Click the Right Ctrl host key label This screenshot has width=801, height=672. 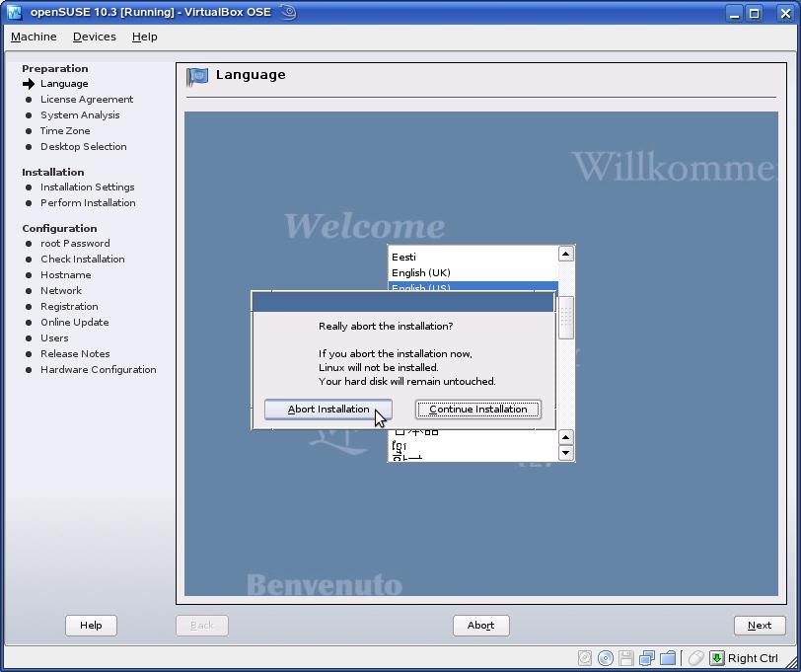click(x=753, y=658)
